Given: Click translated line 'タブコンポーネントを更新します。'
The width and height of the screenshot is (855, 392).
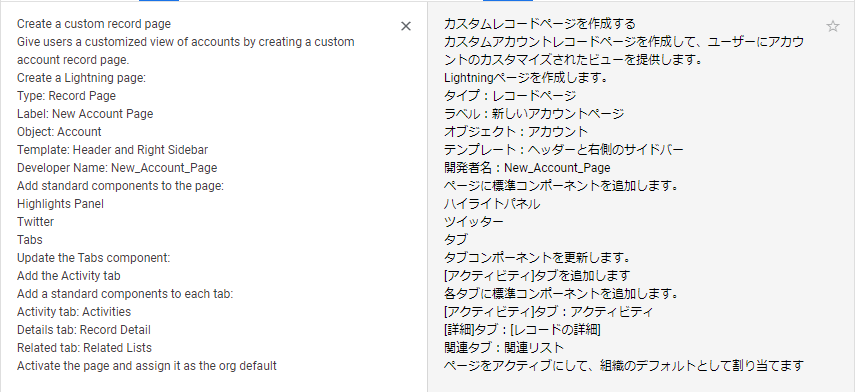Looking at the screenshot, I should 538,258.
